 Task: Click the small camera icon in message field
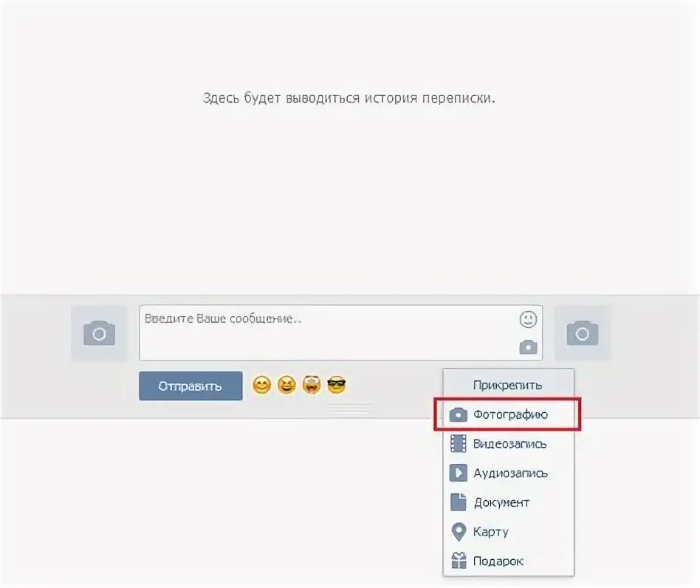(x=528, y=347)
